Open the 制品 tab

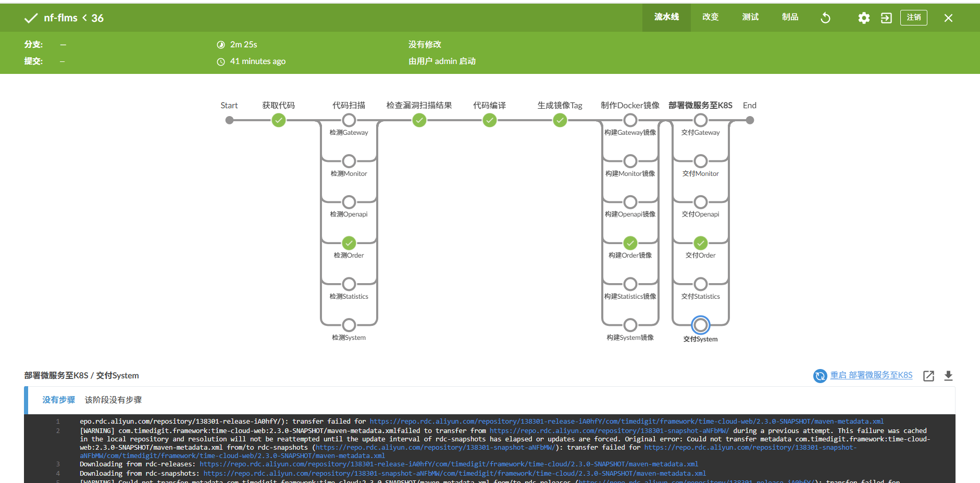790,17
